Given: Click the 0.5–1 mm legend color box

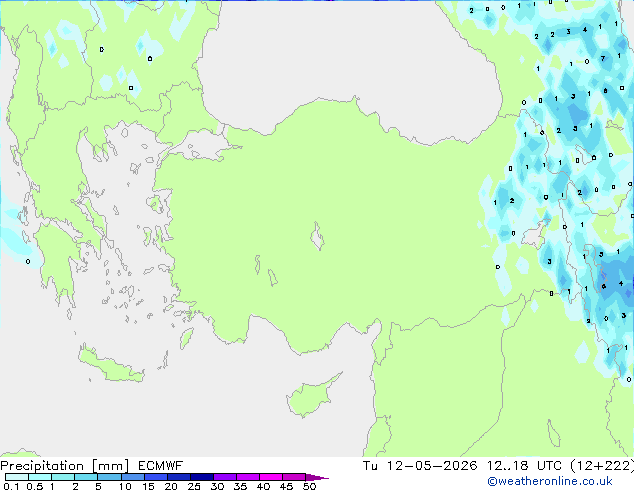Looking at the screenshot, I should coord(40,477).
